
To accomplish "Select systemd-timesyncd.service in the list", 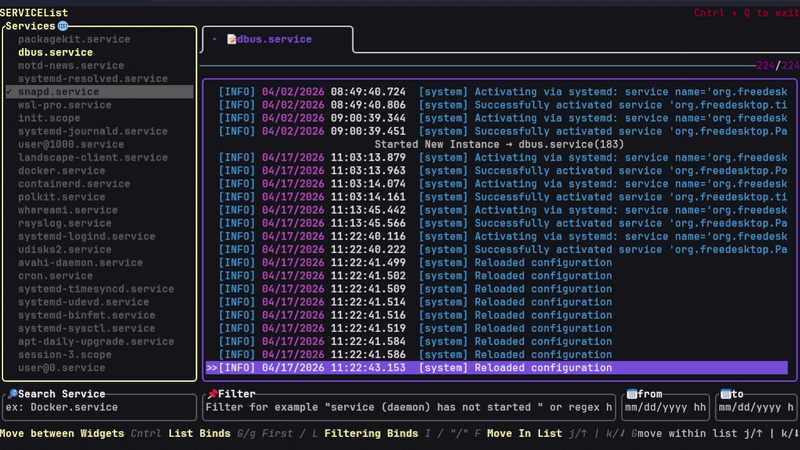I will (x=99, y=289).
